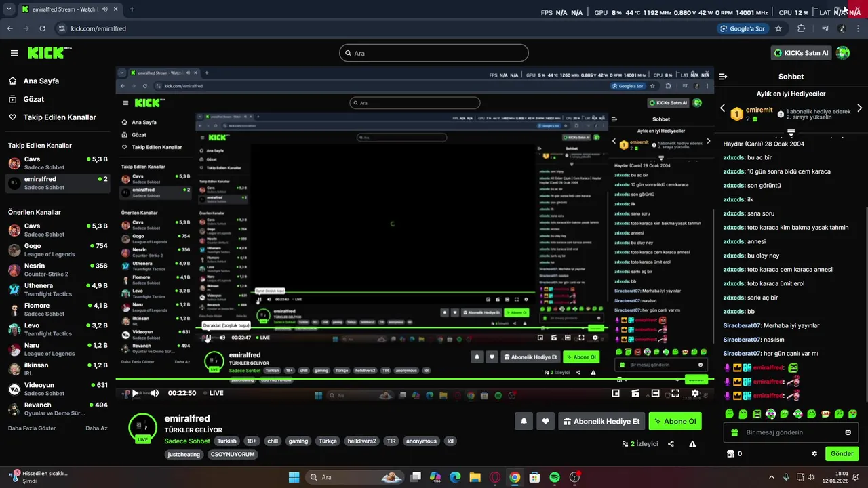The image size is (868, 488).
Task: Mute the stream player volume
Action: (x=155, y=393)
